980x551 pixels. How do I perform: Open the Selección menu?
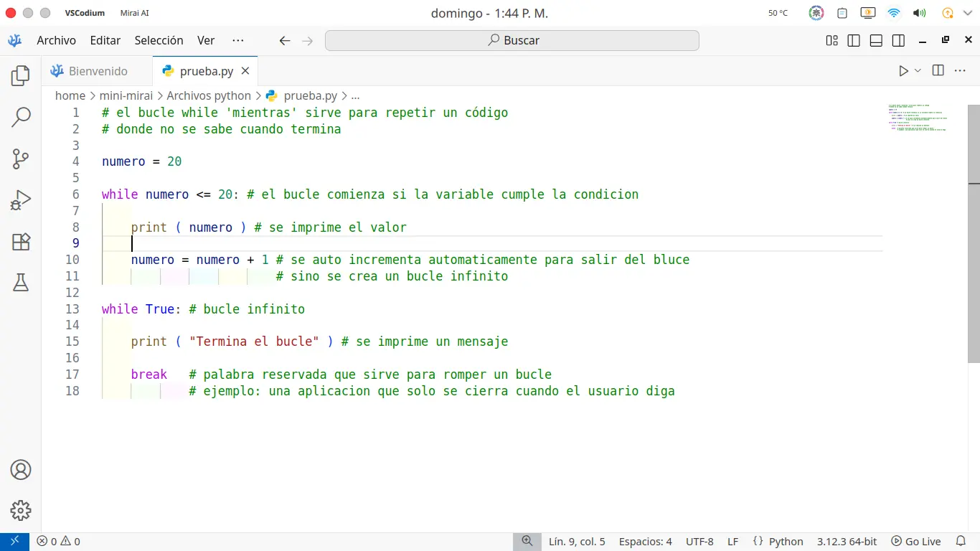(159, 41)
